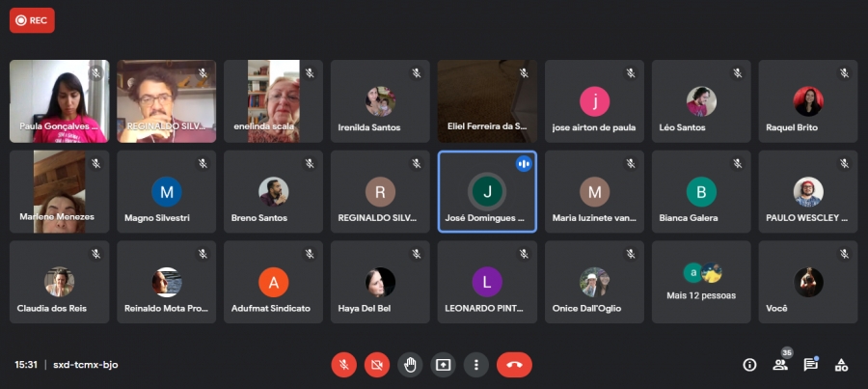
Task: Select Eliel Ferreira da S video tile
Action: pyautogui.click(x=487, y=101)
